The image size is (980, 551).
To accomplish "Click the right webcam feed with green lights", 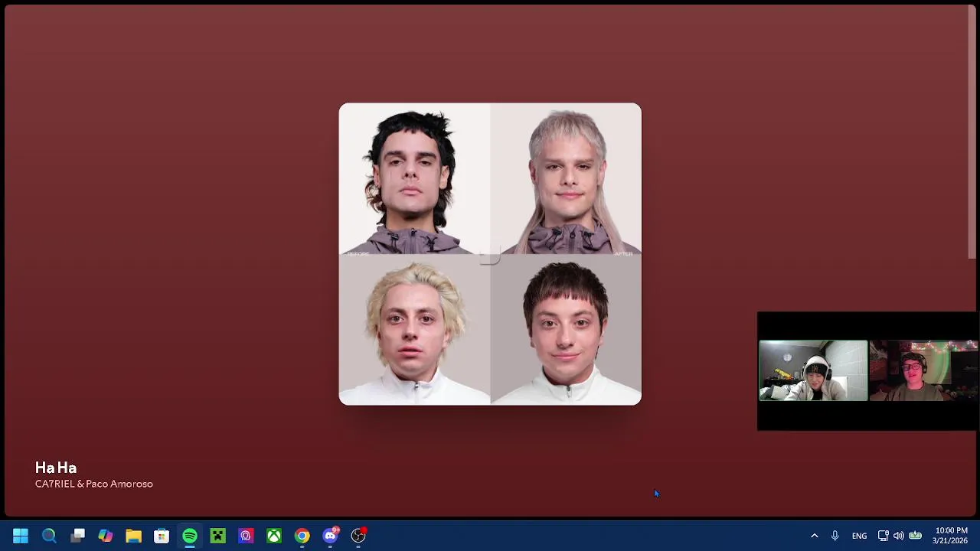I will [x=924, y=371].
